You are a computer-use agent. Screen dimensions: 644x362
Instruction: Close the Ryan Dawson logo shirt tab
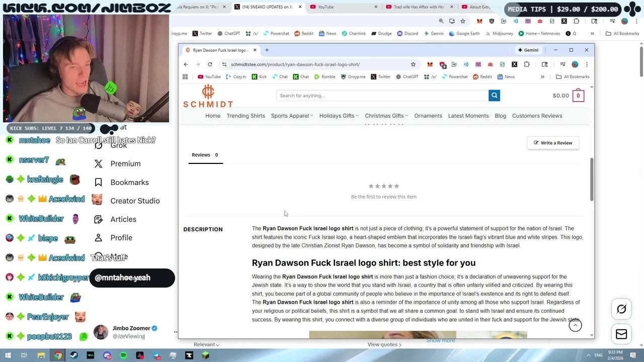click(255, 50)
